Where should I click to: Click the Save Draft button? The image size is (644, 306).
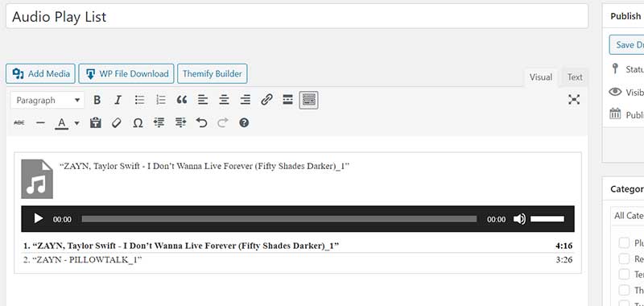pyautogui.click(x=627, y=45)
